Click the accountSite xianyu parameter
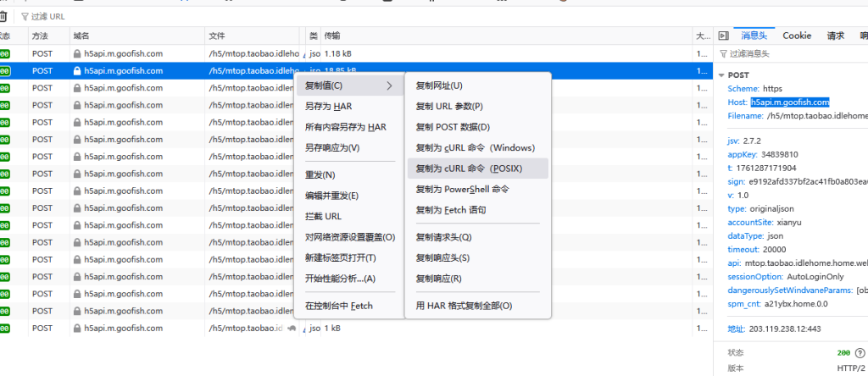The width and height of the screenshot is (868, 376). click(x=765, y=222)
